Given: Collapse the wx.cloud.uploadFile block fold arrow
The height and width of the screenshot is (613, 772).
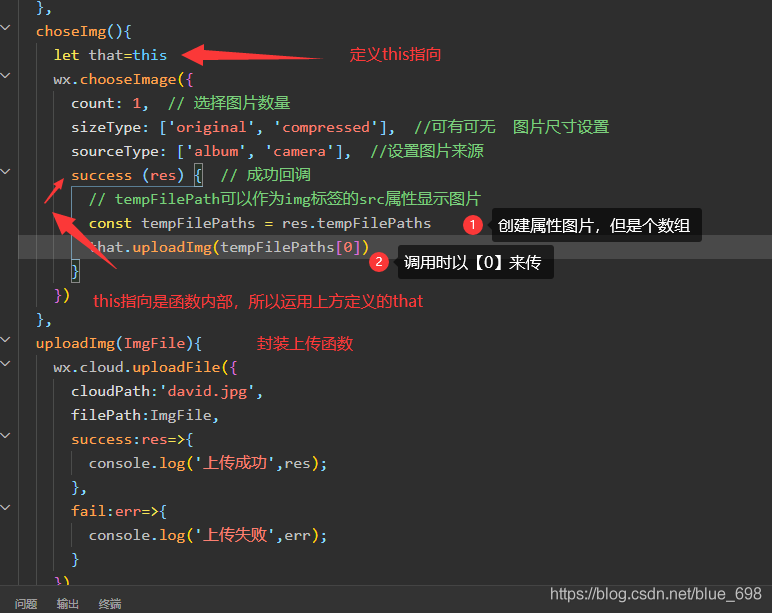Looking at the screenshot, I should (x=5, y=364).
